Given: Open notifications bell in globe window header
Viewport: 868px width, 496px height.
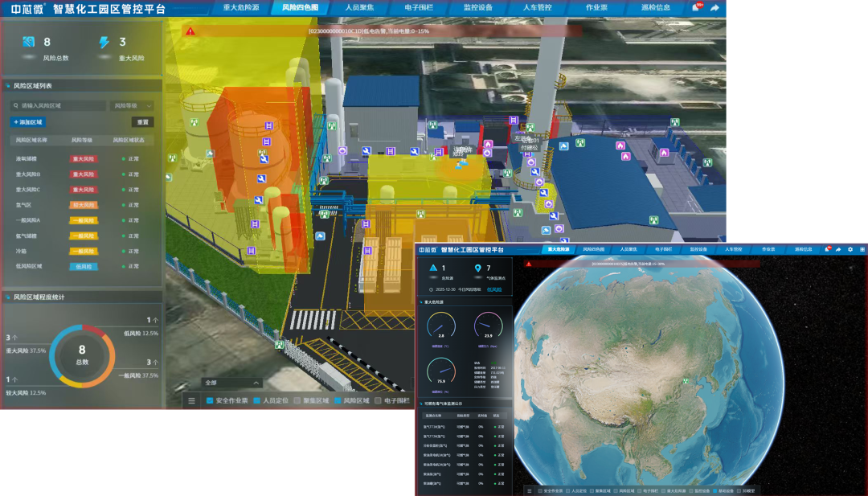Looking at the screenshot, I should point(828,250).
